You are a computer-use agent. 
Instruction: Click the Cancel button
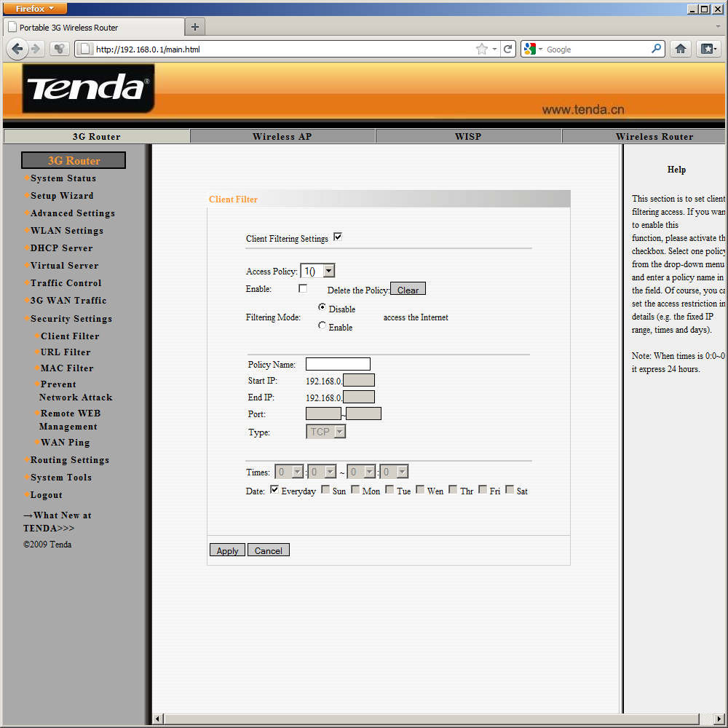click(x=269, y=550)
